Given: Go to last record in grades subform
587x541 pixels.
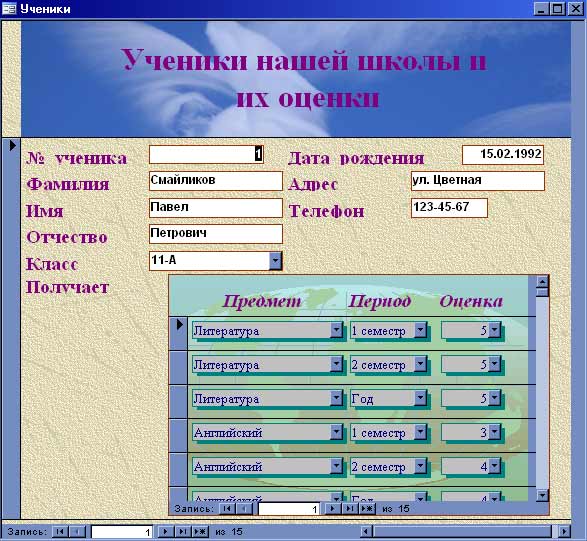Looking at the screenshot, I should pyautogui.click(x=350, y=508).
